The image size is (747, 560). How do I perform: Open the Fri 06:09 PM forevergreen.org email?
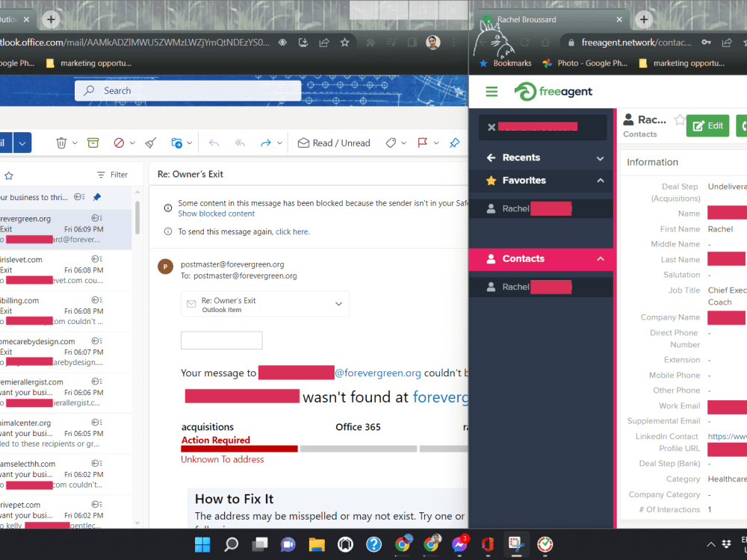point(66,229)
